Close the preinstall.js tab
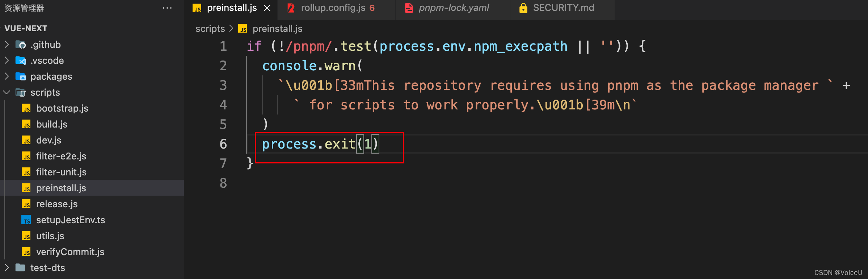Screen dimensions: 868x279 click(x=267, y=8)
